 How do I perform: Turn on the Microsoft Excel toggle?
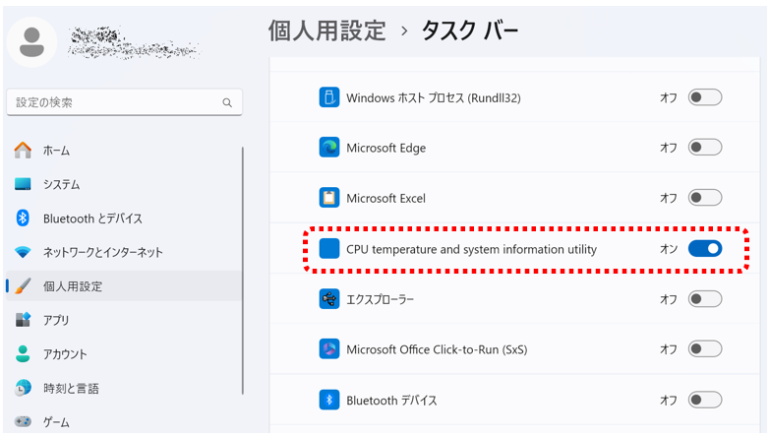[x=705, y=198]
